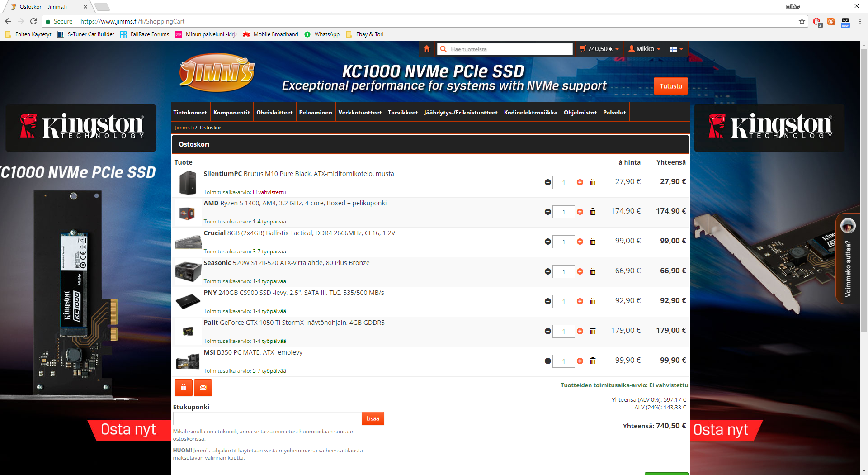Increase quantity of AMD Ryzen 5 1400
Screen dimensions: 868x475
(580, 212)
